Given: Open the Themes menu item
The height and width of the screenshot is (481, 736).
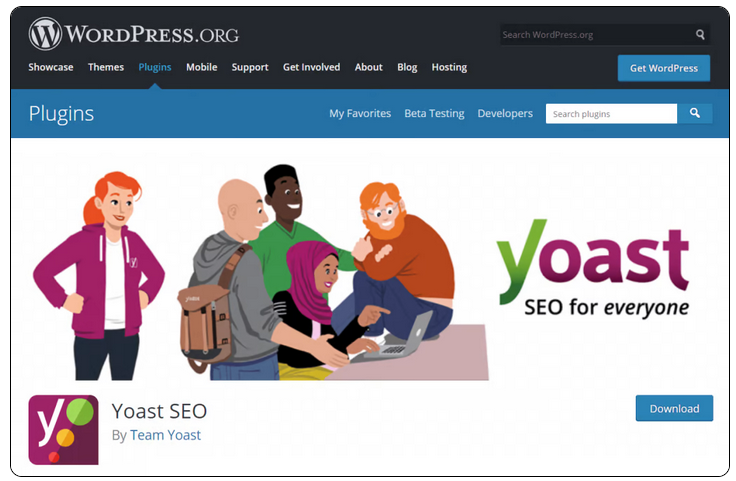Looking at the screenshot, I should pos(106,67).
